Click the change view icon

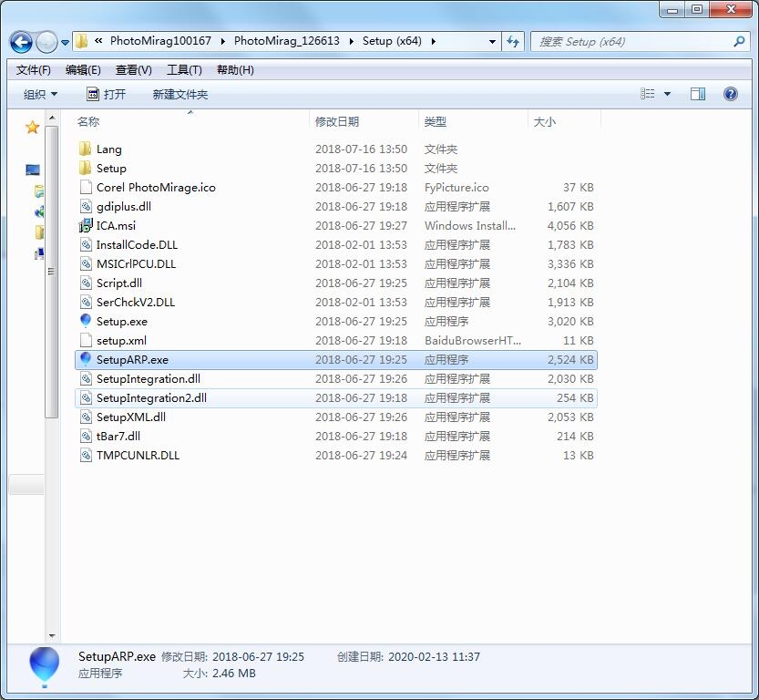pos(647,94)
